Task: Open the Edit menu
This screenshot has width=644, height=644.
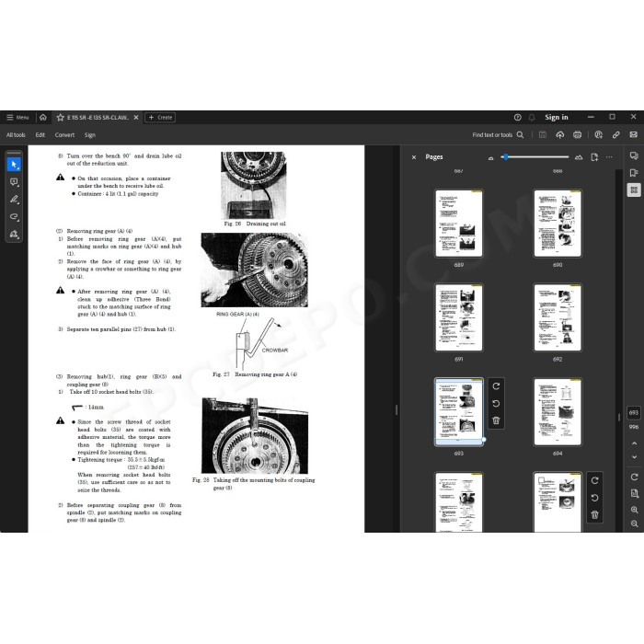Action: tap(40, 134)
